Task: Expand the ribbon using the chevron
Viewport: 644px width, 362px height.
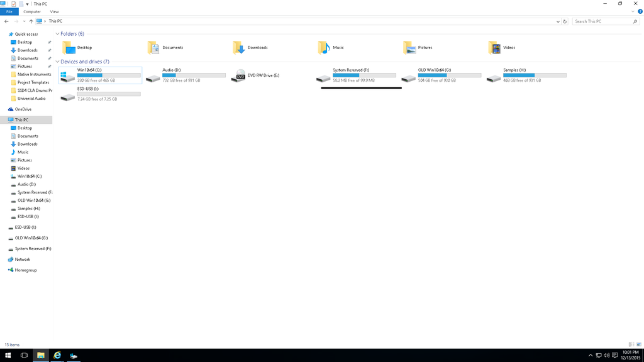Action: (x=633, y=11)
